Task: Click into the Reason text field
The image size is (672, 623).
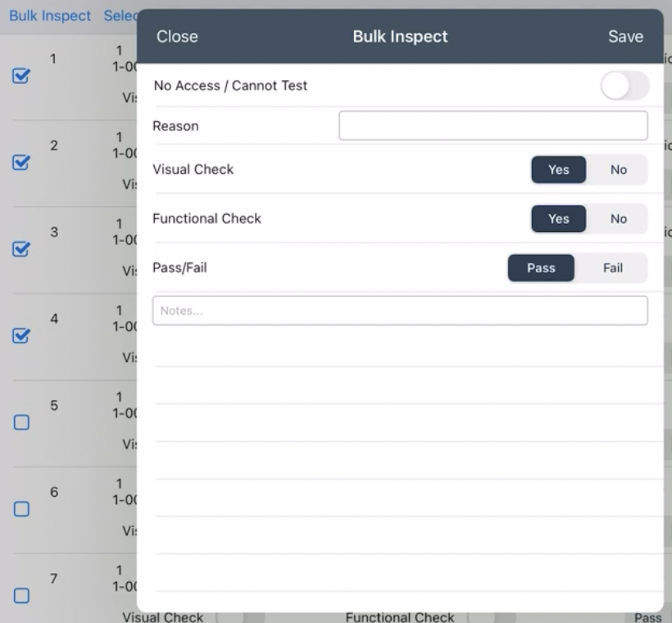Action: tap(493, 125)
